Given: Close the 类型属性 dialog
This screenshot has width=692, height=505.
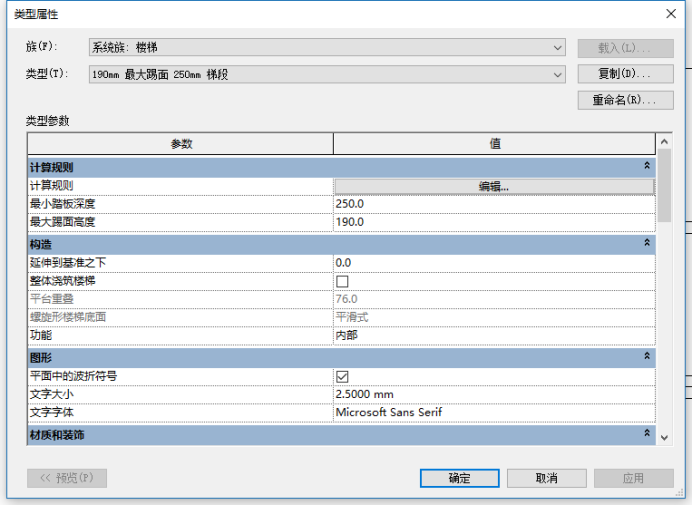Looking at the screenshot, I should [x=671, y=14].
